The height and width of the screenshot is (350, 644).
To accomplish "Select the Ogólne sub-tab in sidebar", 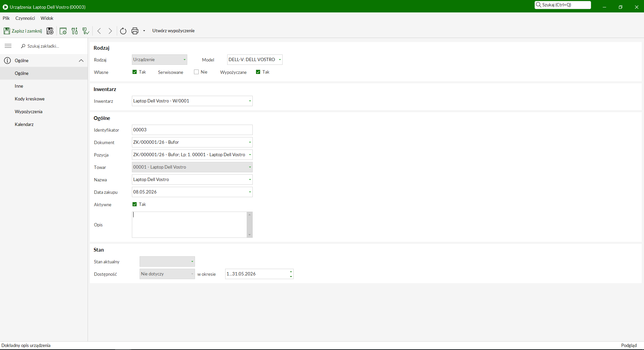I will click(x=44, y=73).
